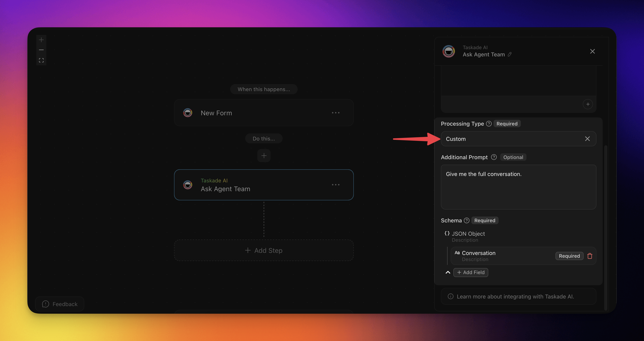The image size is (644, 341).
Task: Collapse the JSON Object schema fields
Action: click(448, 273)
